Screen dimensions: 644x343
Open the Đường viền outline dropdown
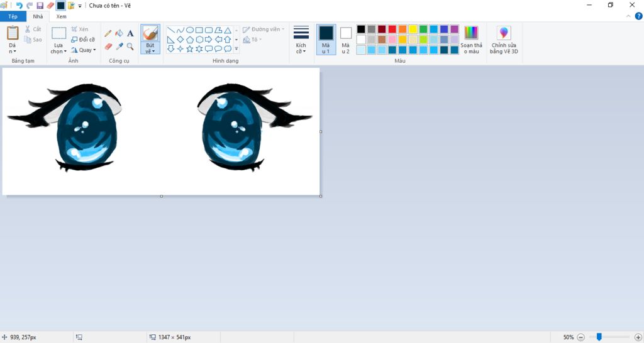click(264, 29)
